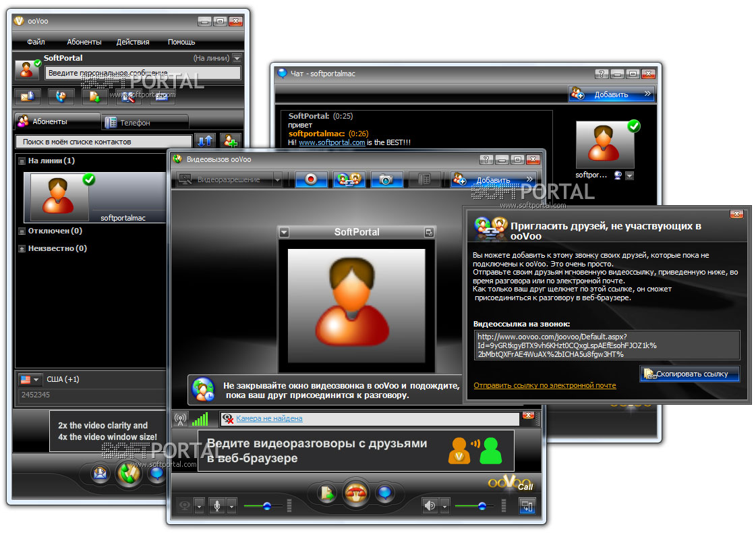The image size is (756, 535).
Task: Open the speaker options dropdown arrow
Action: click(x=444, y=505)
